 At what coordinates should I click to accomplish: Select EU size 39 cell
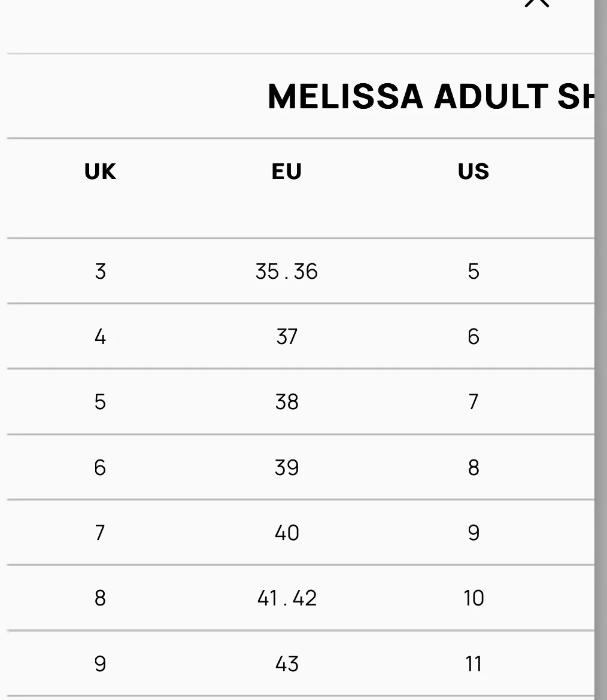coord(287,467)
